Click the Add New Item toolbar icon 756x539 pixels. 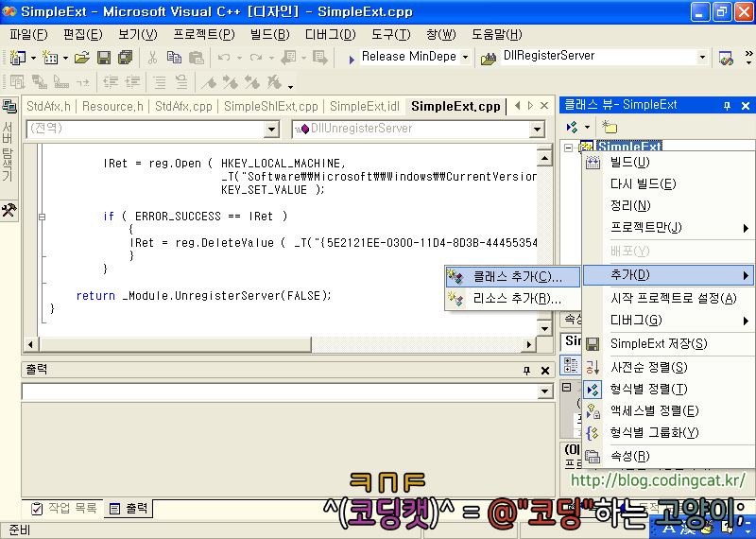coord(50,58)
